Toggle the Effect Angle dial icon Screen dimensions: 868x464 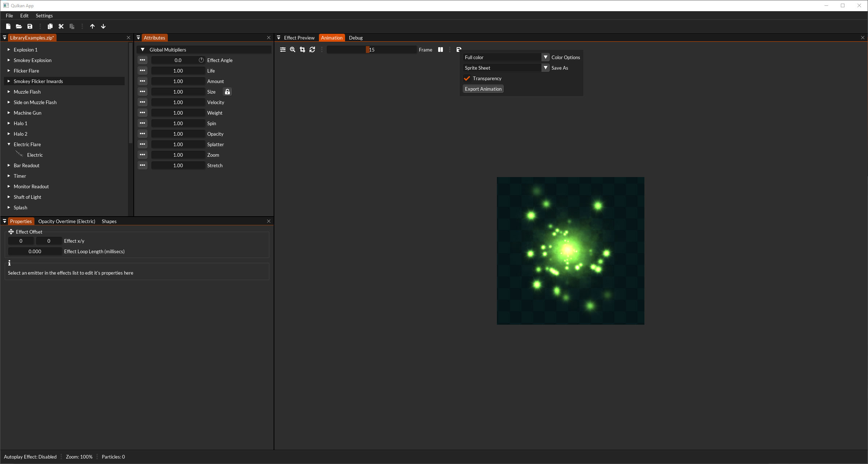tap(201, 60)
